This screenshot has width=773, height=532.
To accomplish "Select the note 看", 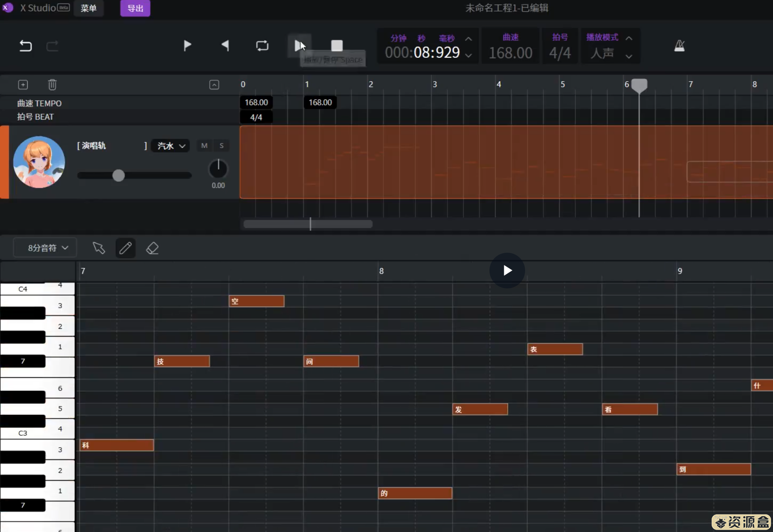I will [630, 409].
